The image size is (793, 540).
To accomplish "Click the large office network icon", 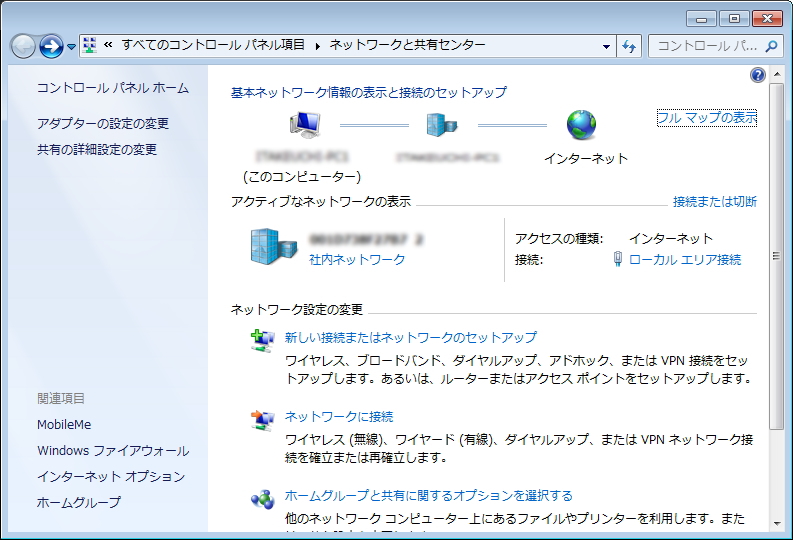I will (x=274, y=246).
